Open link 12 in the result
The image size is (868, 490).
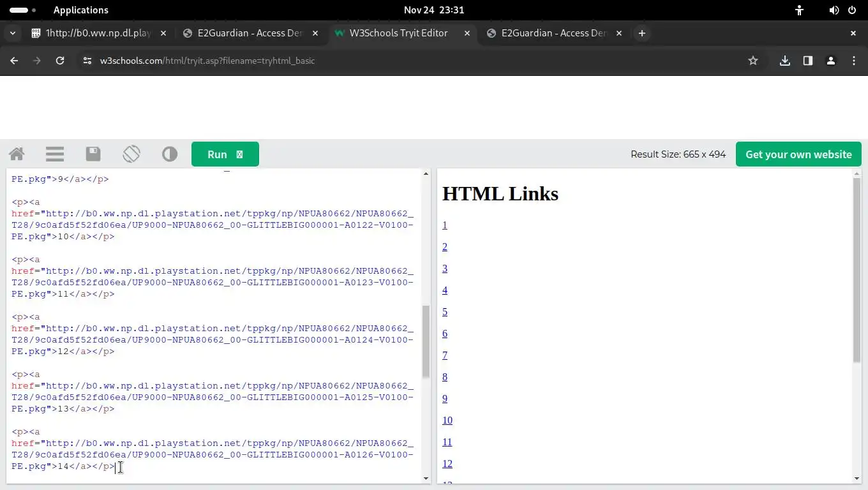(447, 464)
